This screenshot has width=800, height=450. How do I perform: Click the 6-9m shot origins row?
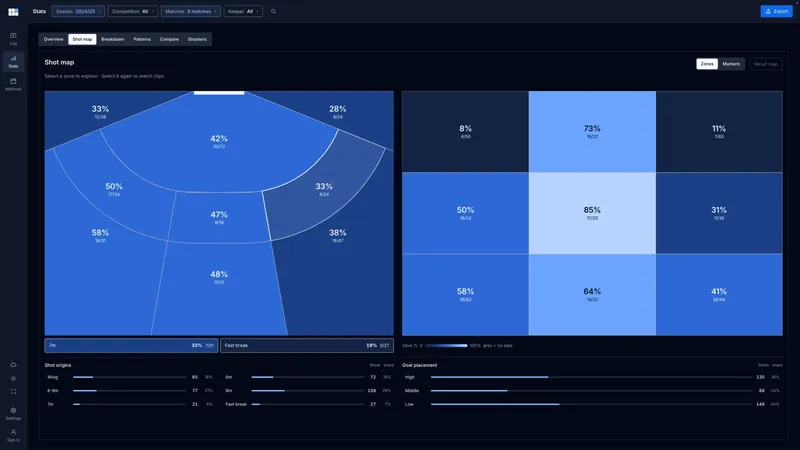130,390
